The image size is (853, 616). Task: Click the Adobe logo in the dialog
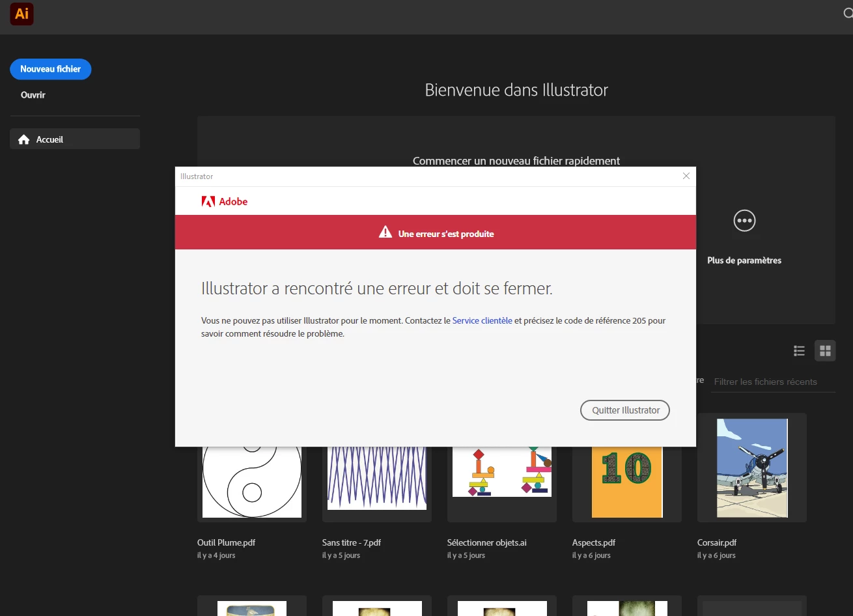(x=225, y=201)
